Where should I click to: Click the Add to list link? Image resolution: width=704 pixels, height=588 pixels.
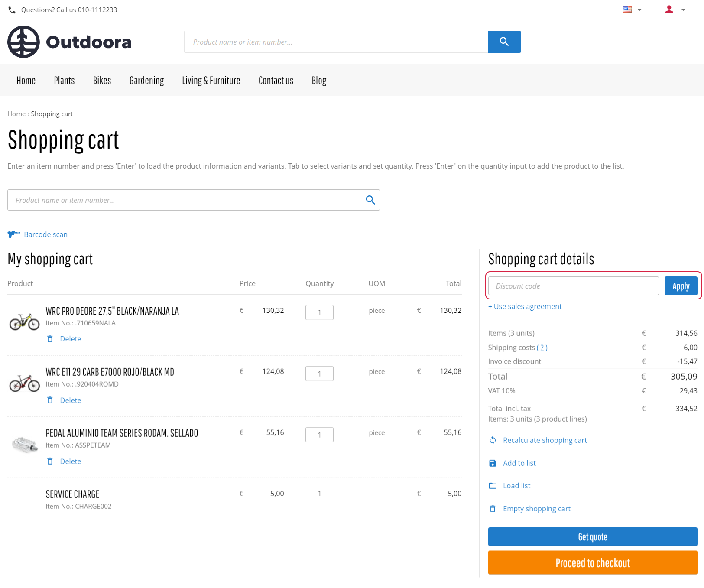(519, 463)
